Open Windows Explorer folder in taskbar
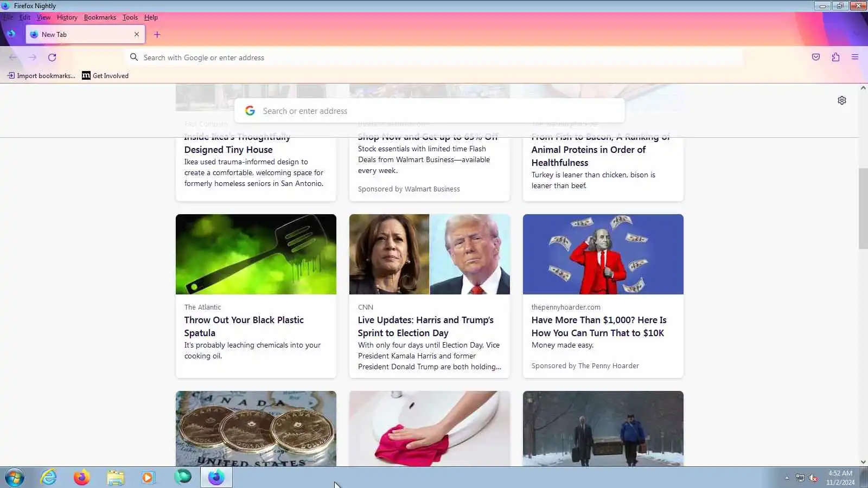The height and width of the screenshot is (488, 868). (x=116, y=478)
